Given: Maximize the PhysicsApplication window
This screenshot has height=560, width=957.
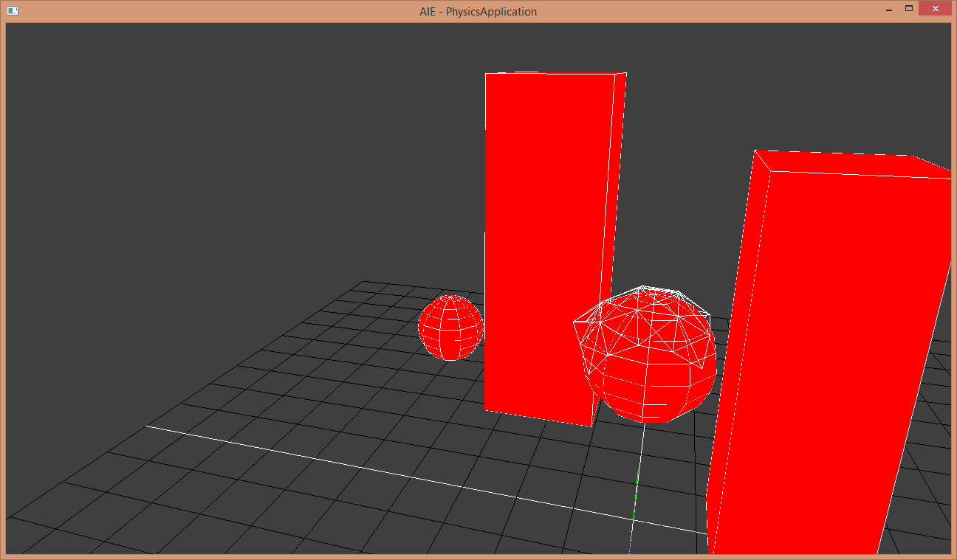Looking at the screenshot, I should point(909,9).
